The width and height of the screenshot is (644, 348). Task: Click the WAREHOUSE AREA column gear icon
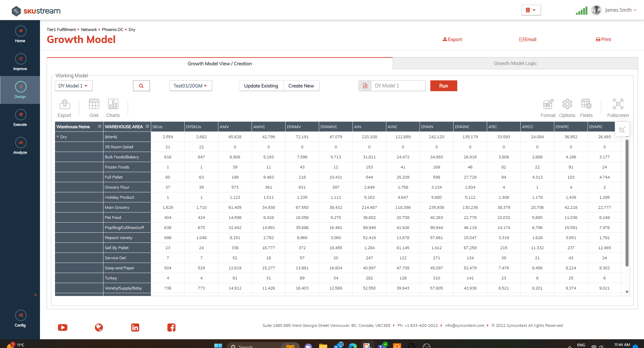(147, 126)
